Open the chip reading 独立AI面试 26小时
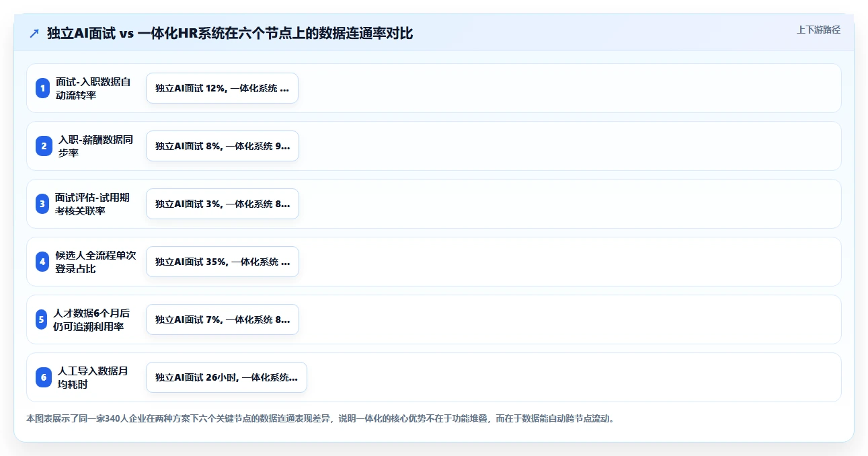This screenshot has width=868, height=456. click(x=227, y=377)
